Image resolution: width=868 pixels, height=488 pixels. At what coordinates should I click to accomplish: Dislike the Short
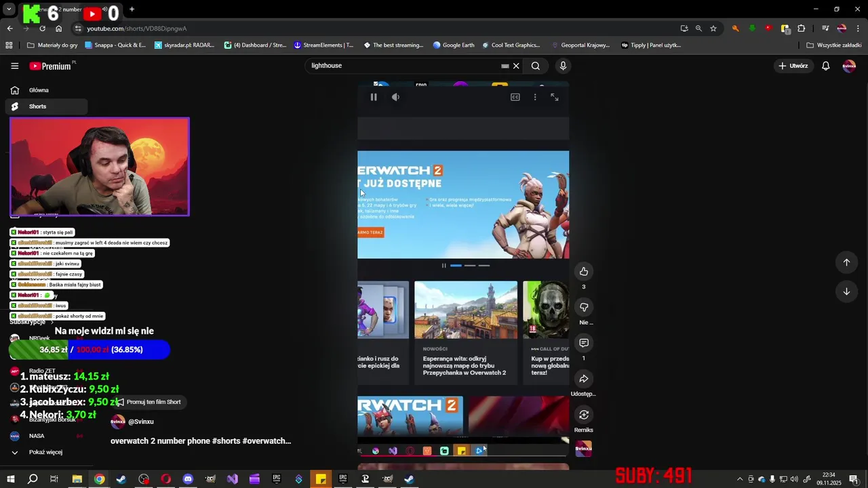pos(584,307)
